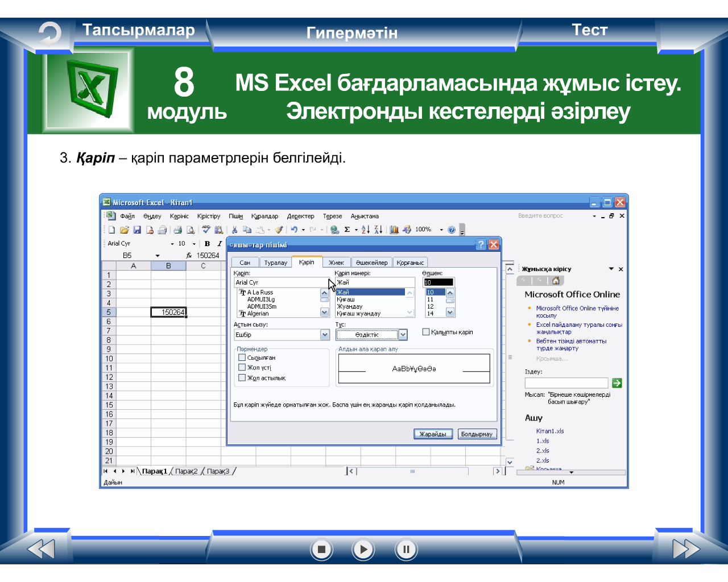Check the Жол астылық subscript checkbox
This screenshot has width=728, height=582.
tap(242, 378)
